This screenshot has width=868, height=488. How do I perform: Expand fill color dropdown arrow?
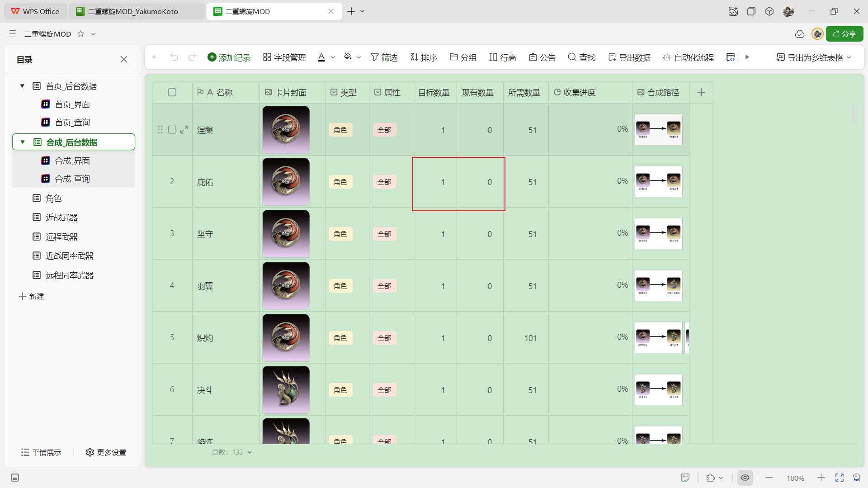(x=359, y=57)
